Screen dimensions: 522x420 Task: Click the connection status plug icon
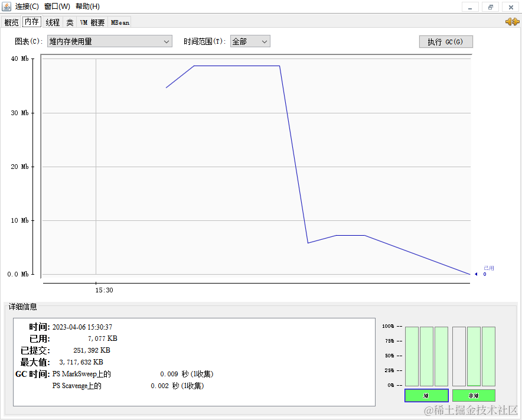tap(513, 22)
